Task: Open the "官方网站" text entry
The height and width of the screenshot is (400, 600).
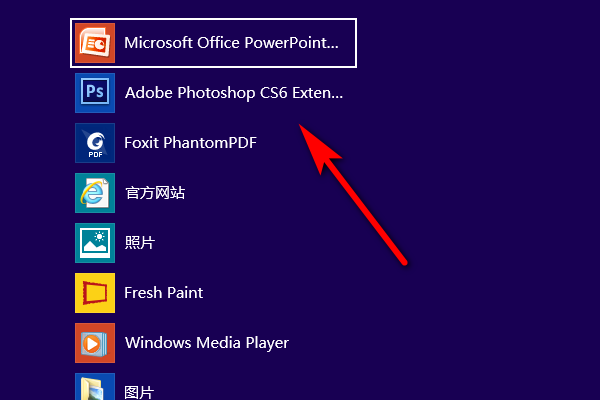Action: (x=154, y=193)
